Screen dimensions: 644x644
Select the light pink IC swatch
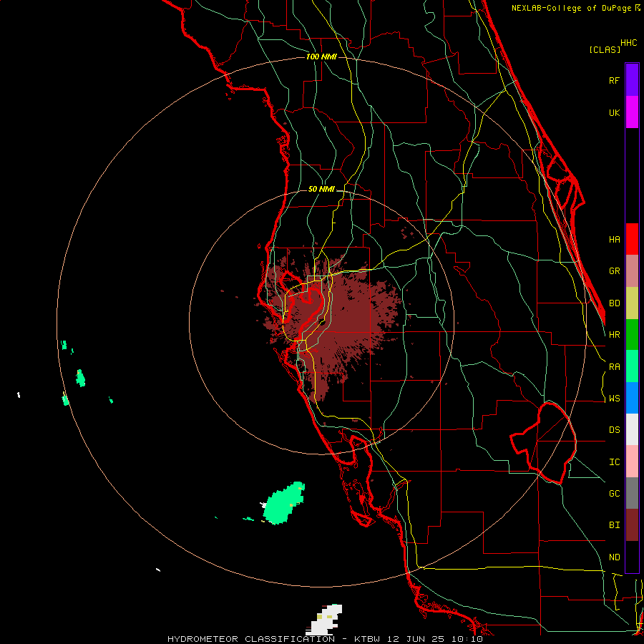coord(632,462)
